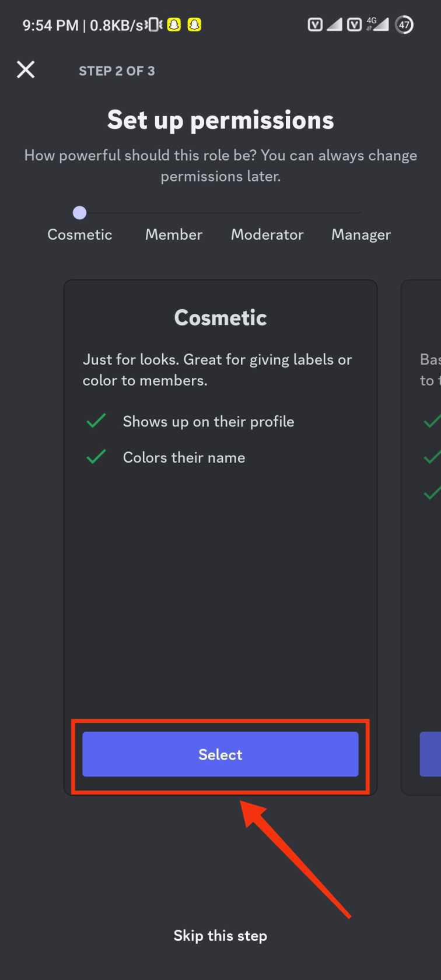Image resolution: width=441 pixels, height=980 pixels.
Task: Tap the Snapchat notification icon in status bar
Action: pos(174,24)
